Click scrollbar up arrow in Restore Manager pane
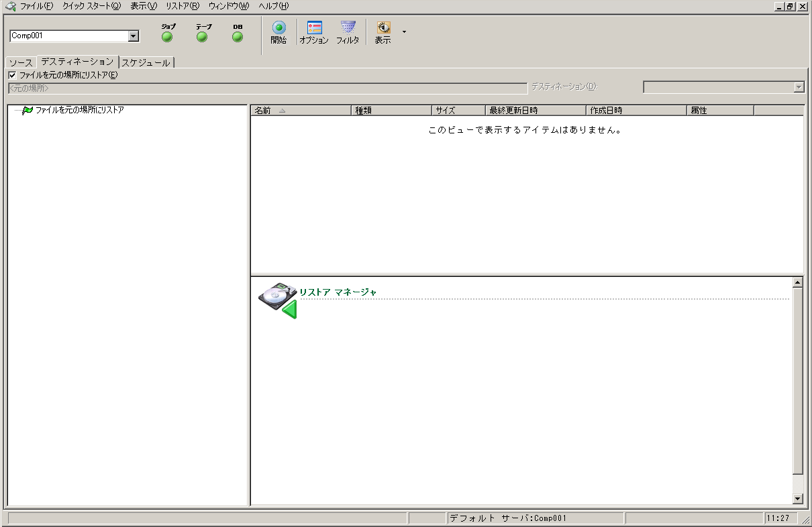The image size is (812, 527). click(x=797, y=282)
